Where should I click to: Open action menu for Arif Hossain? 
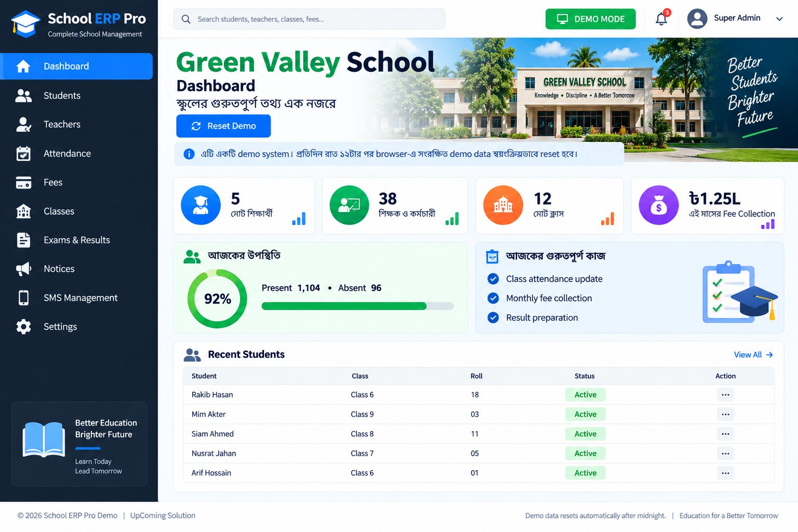[x=725, y=473]
